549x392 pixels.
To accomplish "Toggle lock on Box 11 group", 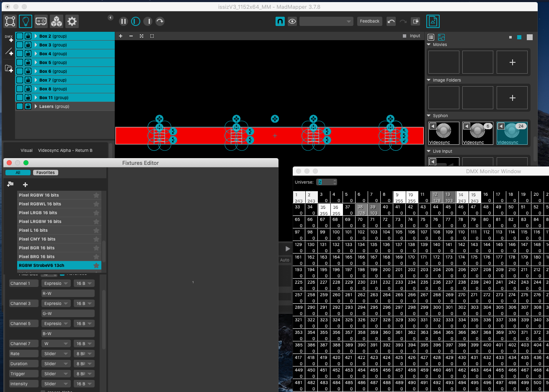I will (28, 97).
